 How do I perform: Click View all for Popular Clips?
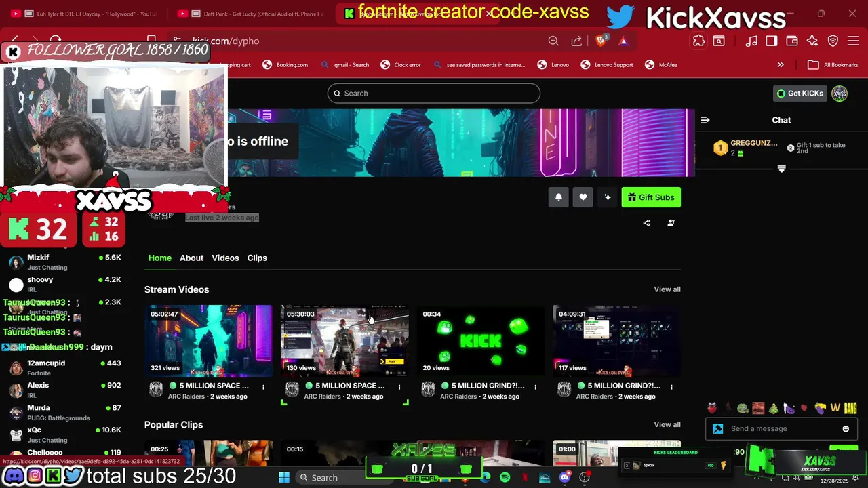pyautogui.click(x=667, y=424)
